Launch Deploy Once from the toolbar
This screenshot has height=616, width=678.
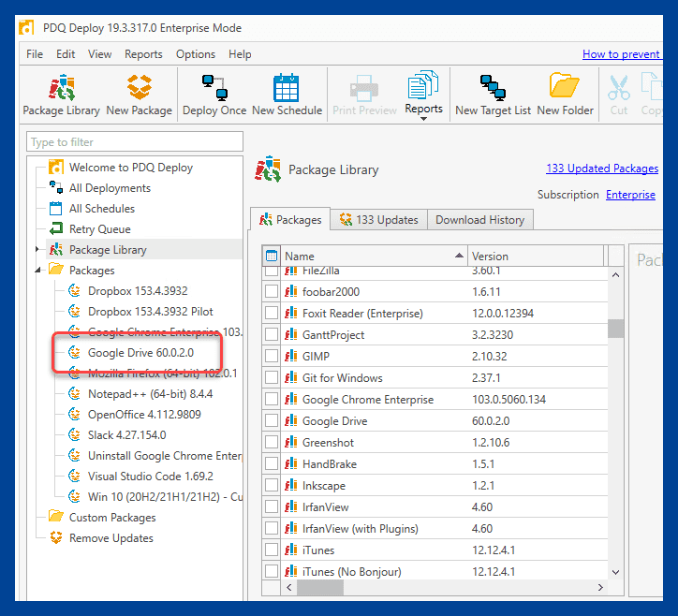pos(214,88)
